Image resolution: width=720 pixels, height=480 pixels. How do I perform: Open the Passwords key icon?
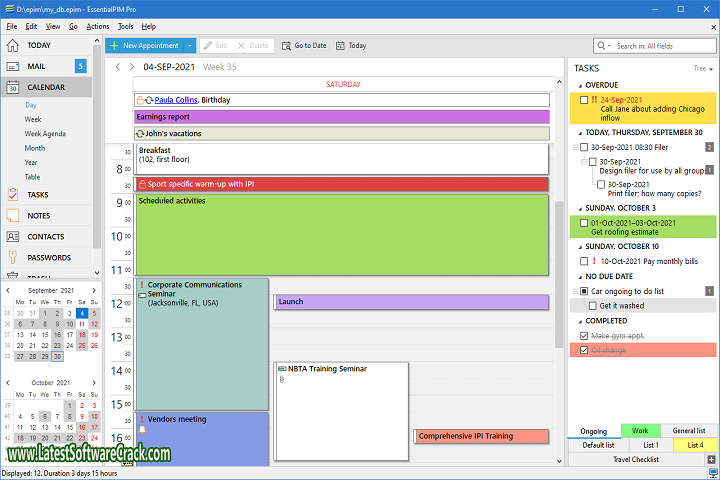tap(13, 257)
